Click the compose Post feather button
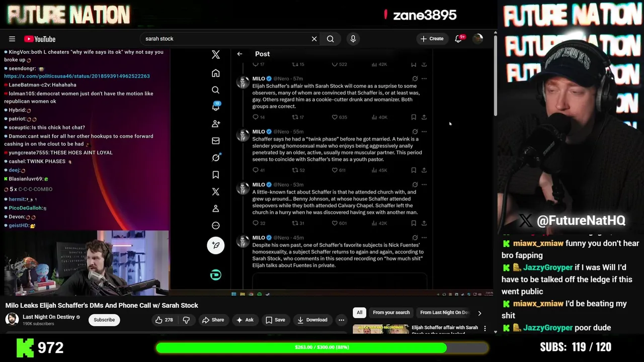The image size is (644, 362). (x=216, y=245)
